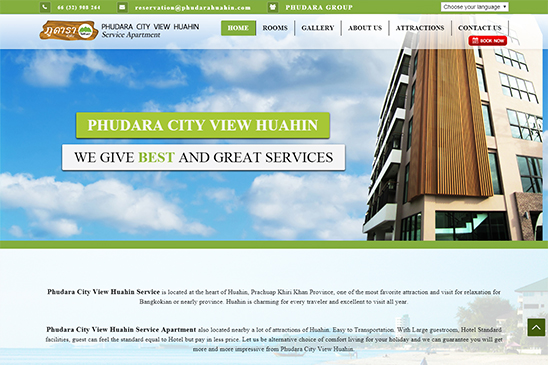Click the Phudara City View Huahin banner
The width and height of the screenshot is (548, 365).
pos(203,125)
